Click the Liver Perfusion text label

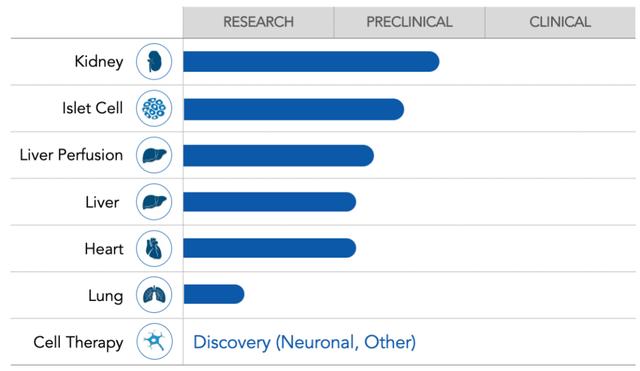pyautogui.click(x=71, y=155)
